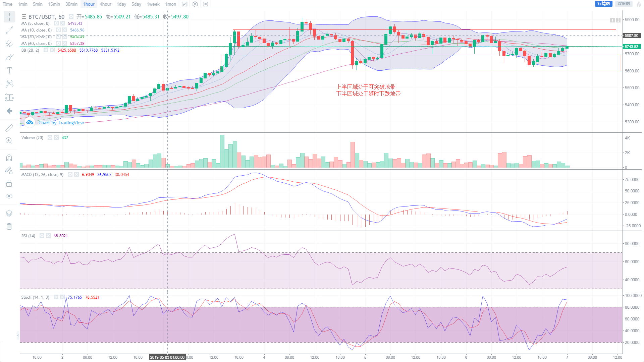
Task: Select the brush drawing tool
Action: tap(9, 57)
